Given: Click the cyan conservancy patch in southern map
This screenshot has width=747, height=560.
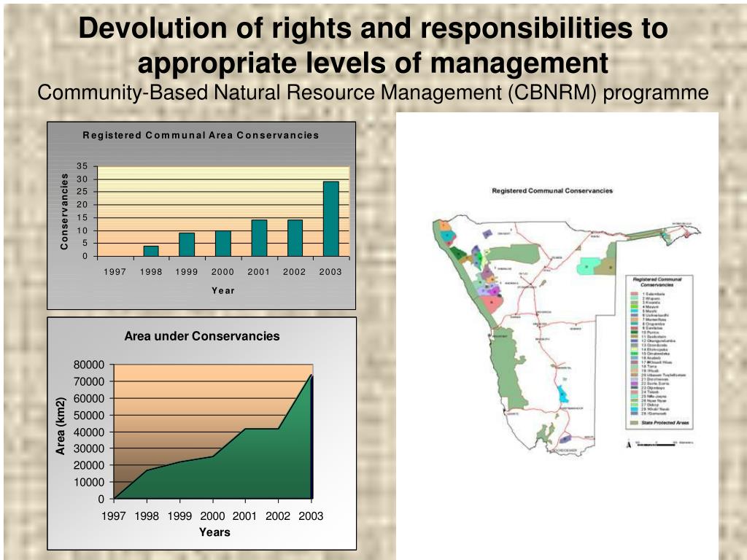Looking at the screenshot, I should [562, 394].
